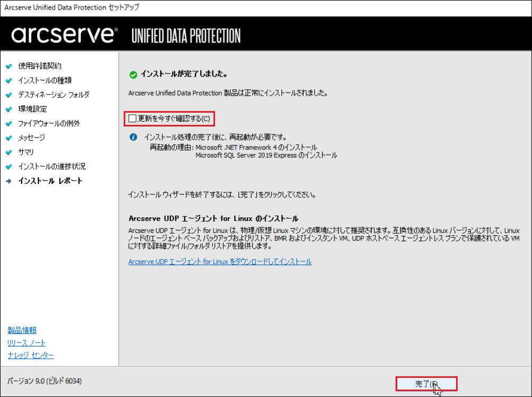
Task: Click the checkmark icon next to デスティネーション フォルダ
Action: tap(9, 95)
